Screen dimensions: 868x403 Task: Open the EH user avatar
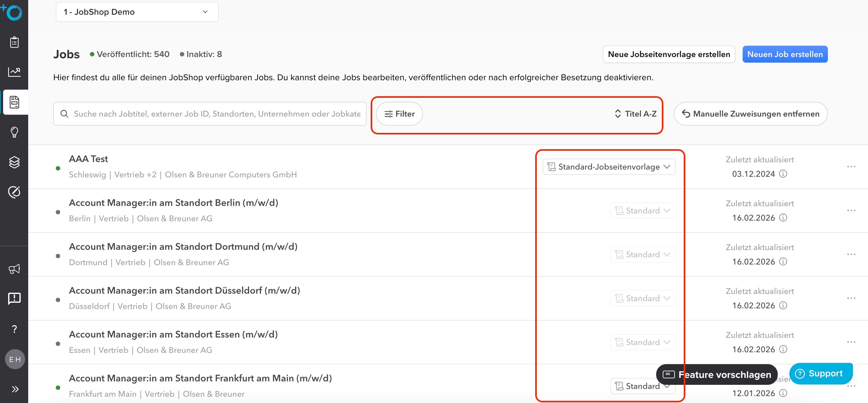(x=15, y=359)
